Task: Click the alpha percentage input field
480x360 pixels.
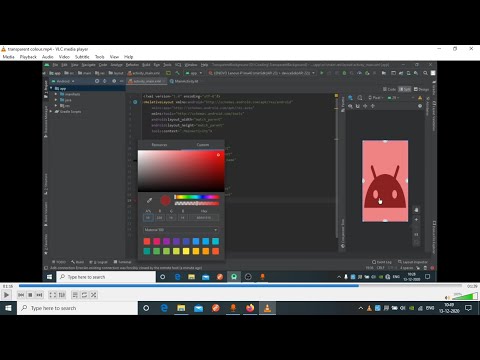Action: tap(148, 218)
